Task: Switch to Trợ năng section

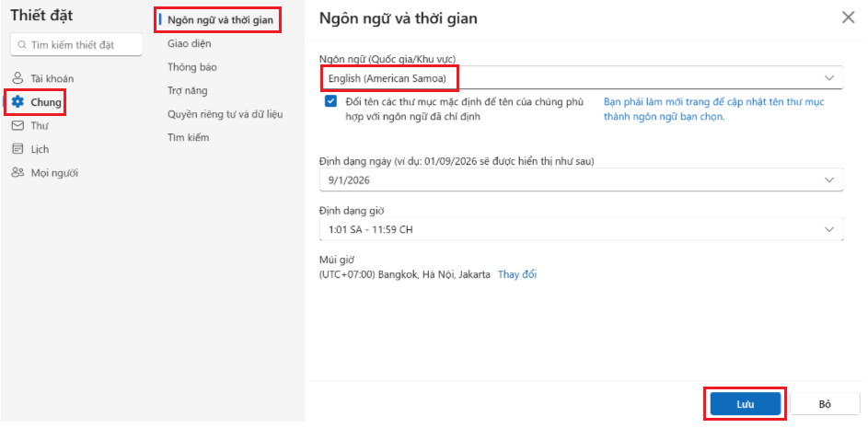Action: (x=188, y=90)
